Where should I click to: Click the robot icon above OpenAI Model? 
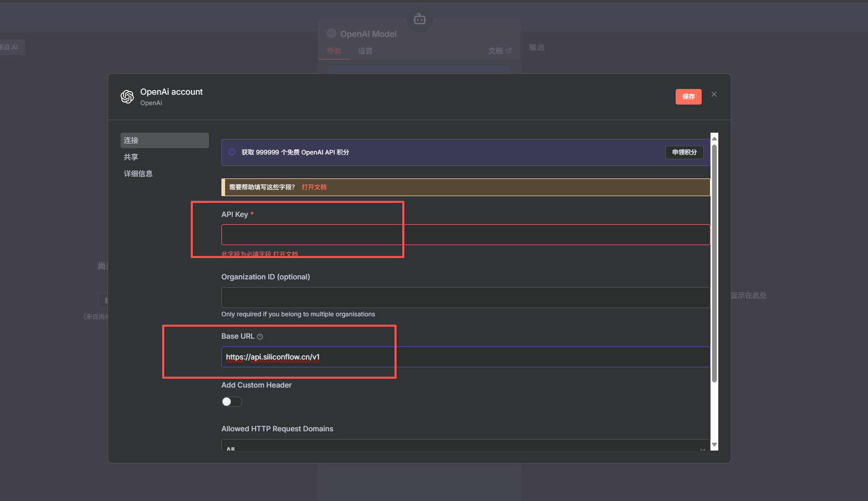coord(419,19)
